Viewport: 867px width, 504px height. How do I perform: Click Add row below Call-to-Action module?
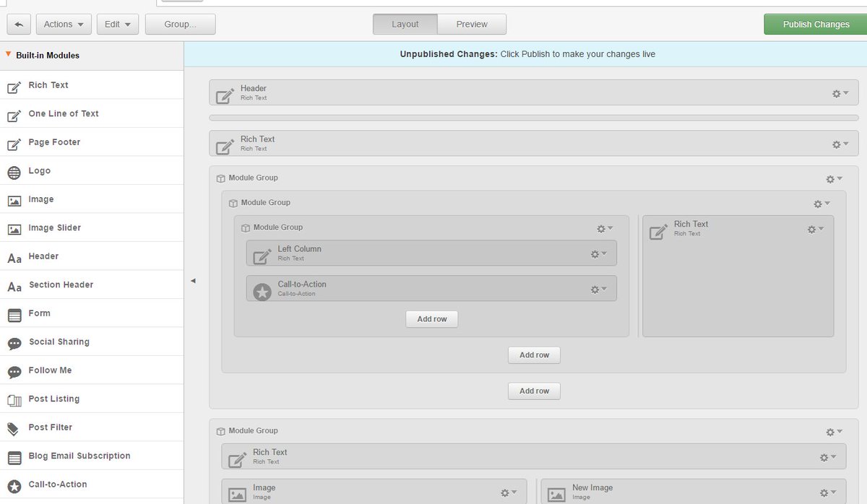click(432, 319)
